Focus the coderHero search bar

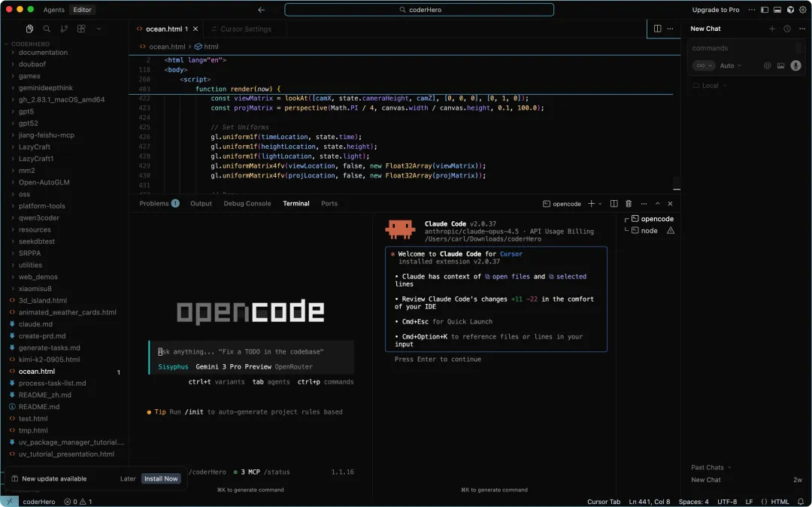(x=420, y=10)
